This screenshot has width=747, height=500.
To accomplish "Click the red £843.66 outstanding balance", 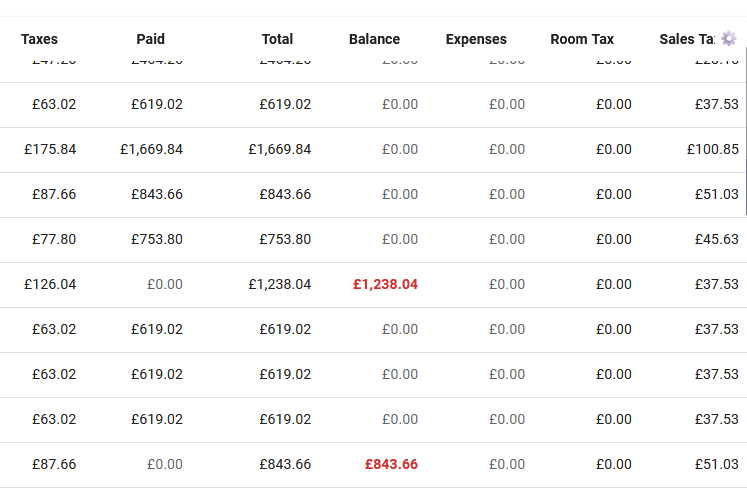I will [391, 465].
